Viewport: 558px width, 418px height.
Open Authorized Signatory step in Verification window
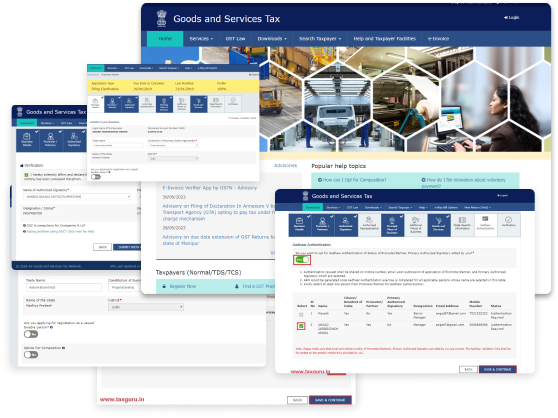tap(74, 140)
